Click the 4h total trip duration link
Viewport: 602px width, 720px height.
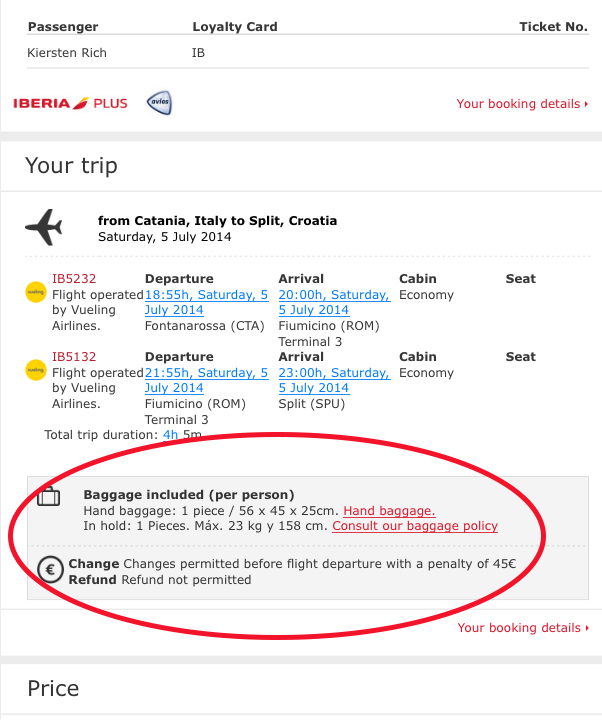(x=170, y=435)
